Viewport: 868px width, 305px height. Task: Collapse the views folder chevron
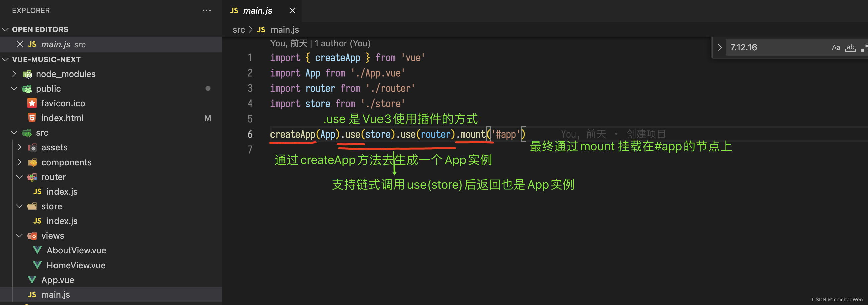tap(19, 235)
